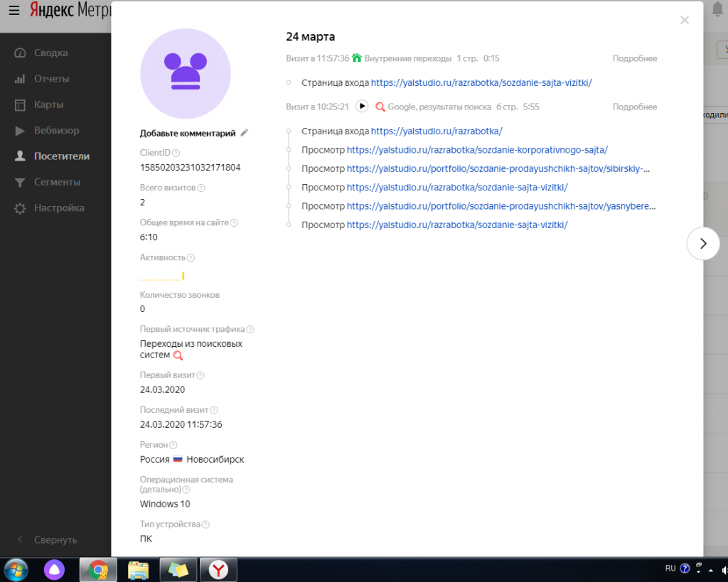
Task: Switch to Google Chrome in the taskbar
Action: 98,569
